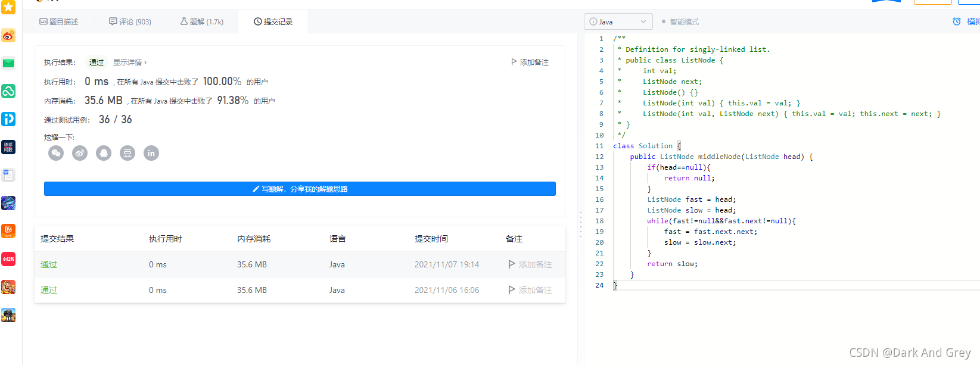
Task: Open the document app icon in sidebar
Action: 8,175
